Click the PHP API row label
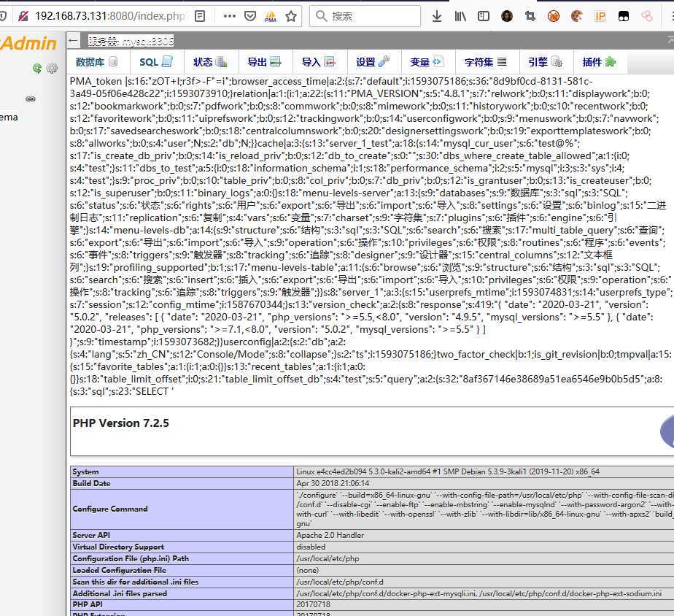The width and height of the screenshot is (674, 616). point(88,604)
